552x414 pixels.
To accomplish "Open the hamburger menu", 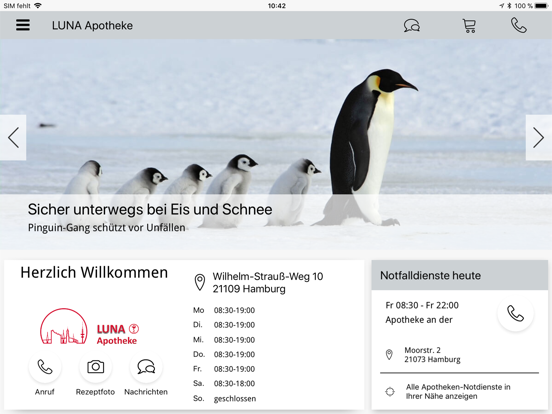I will (23, 25).
